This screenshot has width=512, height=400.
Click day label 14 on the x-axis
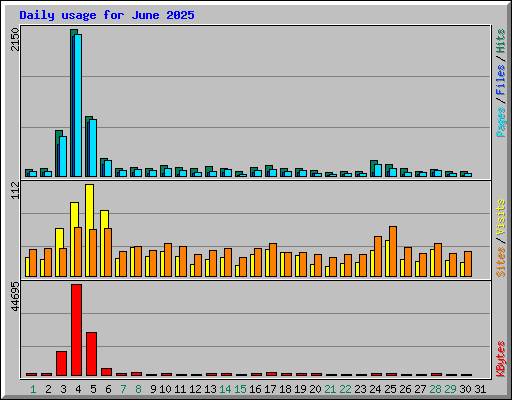225,389
